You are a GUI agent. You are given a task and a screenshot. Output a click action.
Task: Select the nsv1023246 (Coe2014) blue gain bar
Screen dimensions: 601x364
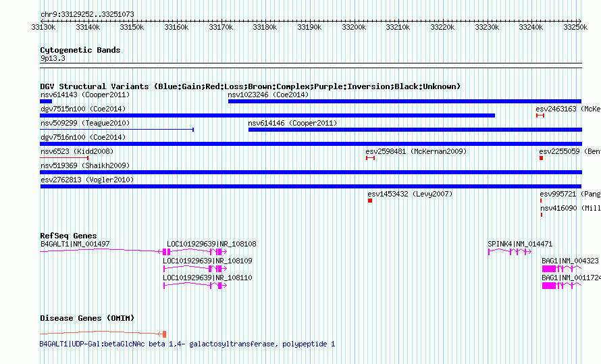point(404,101)
